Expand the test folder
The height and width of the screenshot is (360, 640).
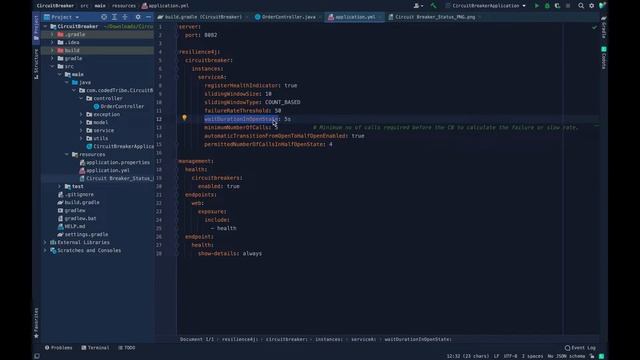60,186
